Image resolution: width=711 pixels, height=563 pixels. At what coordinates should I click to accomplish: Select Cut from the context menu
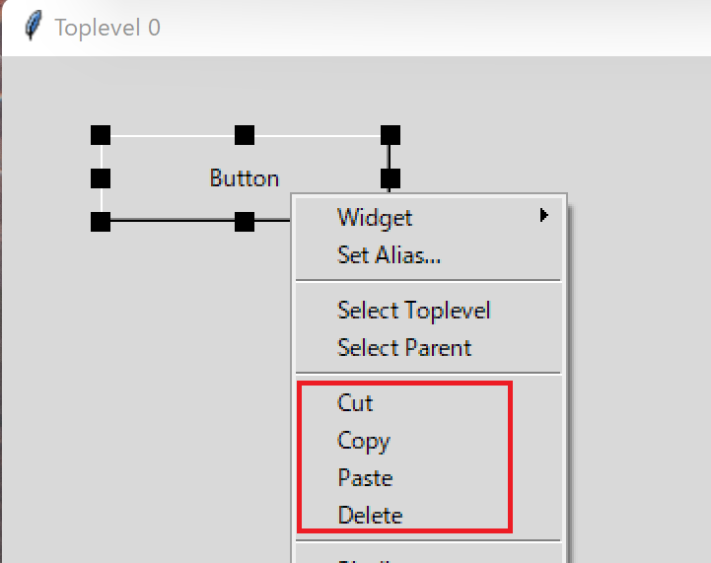[429, 403]
